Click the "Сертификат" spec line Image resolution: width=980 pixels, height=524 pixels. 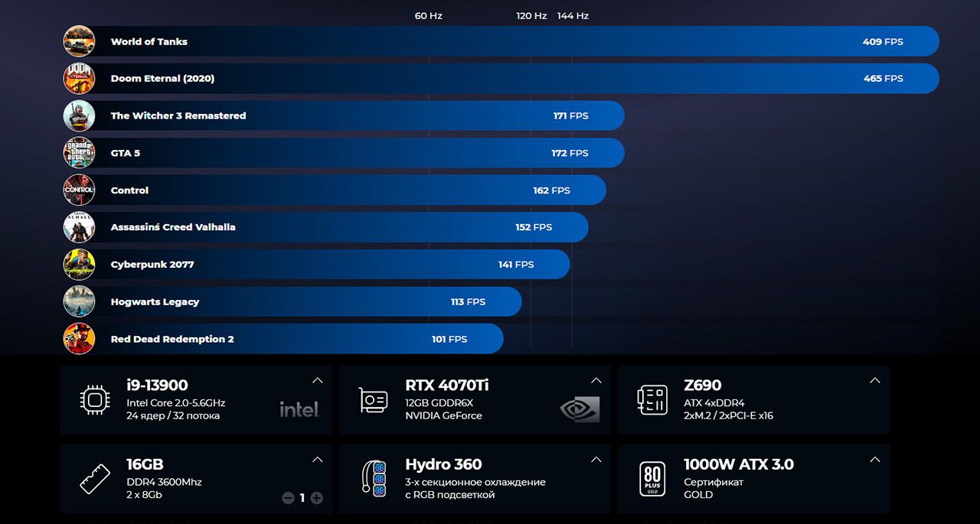pos(714,483)
